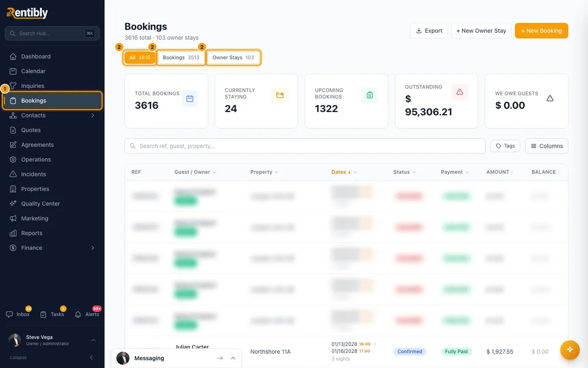Screen dimensions: 588x368
Task: Click the Upcoming Bookings card icon
Action: pos(370,95)
